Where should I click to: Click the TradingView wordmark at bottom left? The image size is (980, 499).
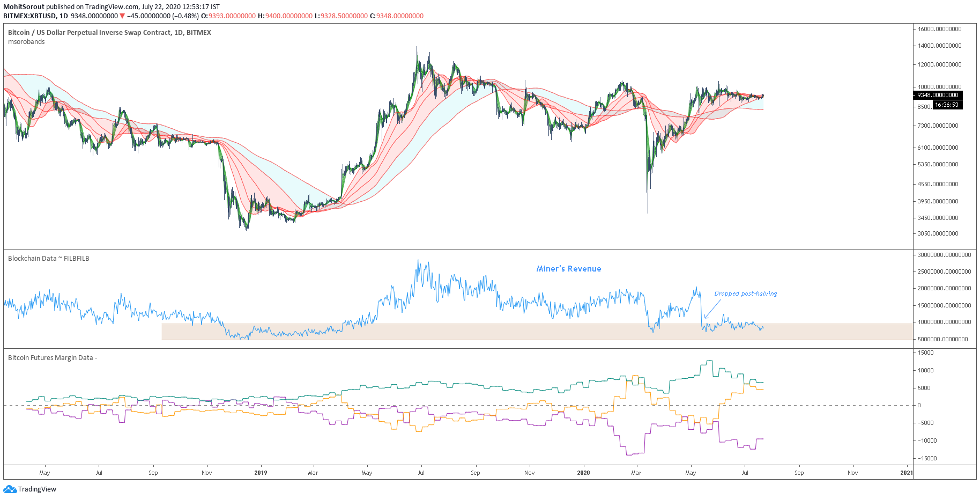click(37, 489)
